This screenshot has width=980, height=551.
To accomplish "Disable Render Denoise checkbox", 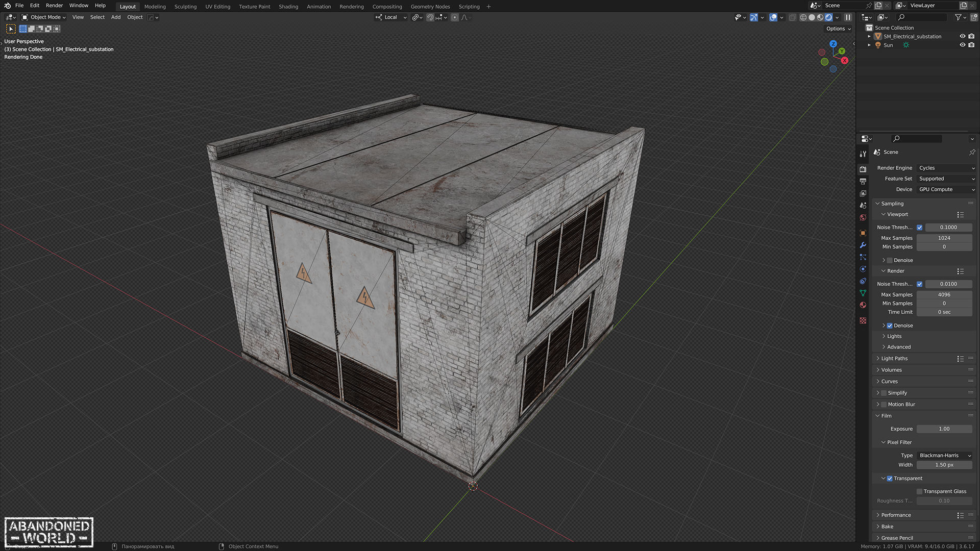I will coord(890,325).
